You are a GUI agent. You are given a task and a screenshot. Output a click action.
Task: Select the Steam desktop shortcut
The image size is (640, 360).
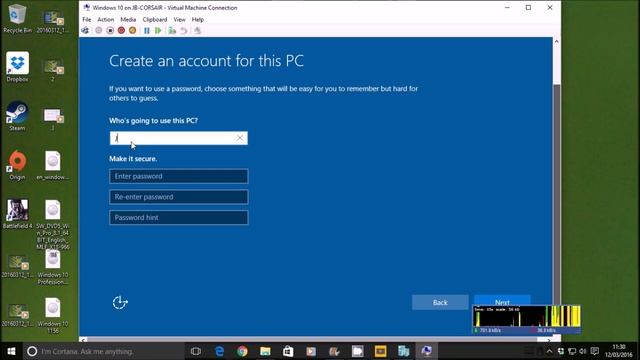(17, 116)
